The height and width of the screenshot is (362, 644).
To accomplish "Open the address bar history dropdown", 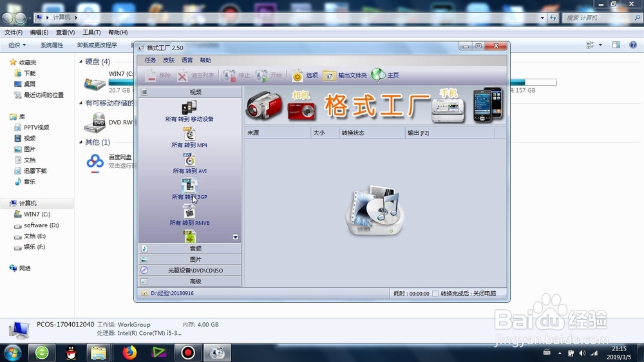I will 542,17.
